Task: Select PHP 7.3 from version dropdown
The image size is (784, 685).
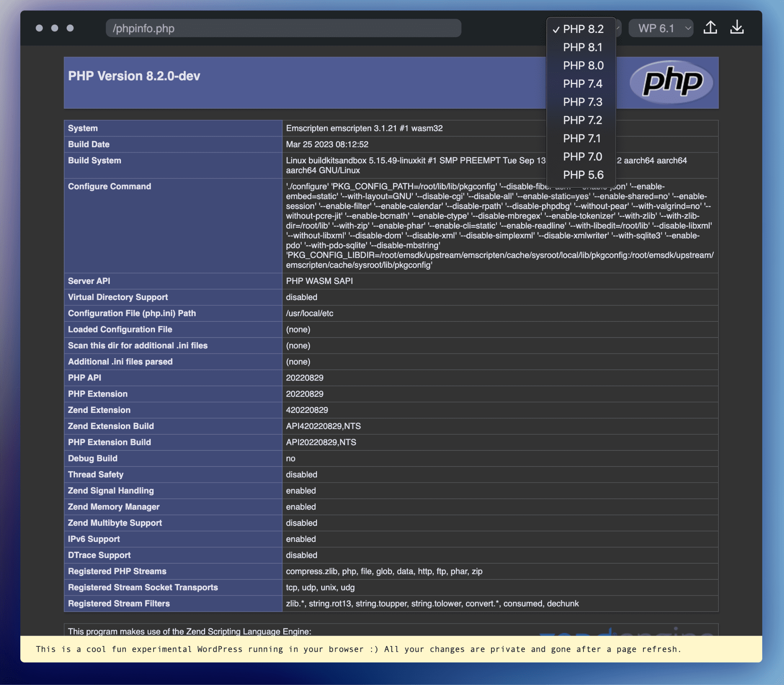Action: tap(582, 102)
